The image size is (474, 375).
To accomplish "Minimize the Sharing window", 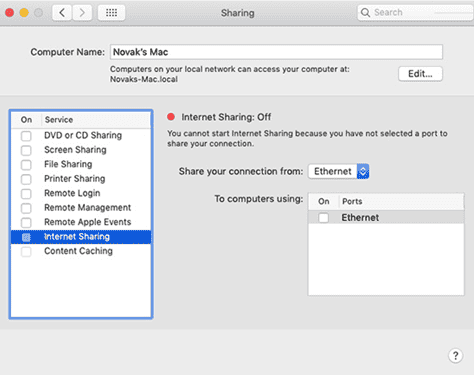I will [24, 13].
